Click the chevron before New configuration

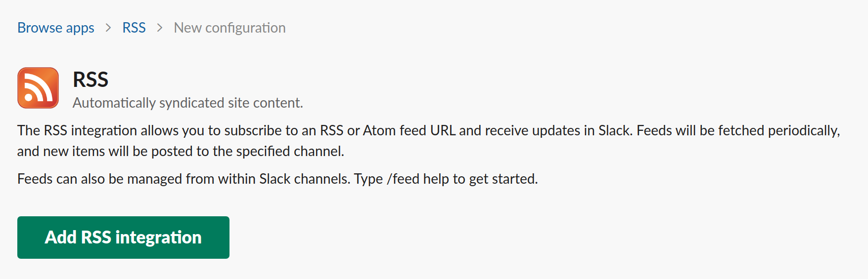coord(160,28)
